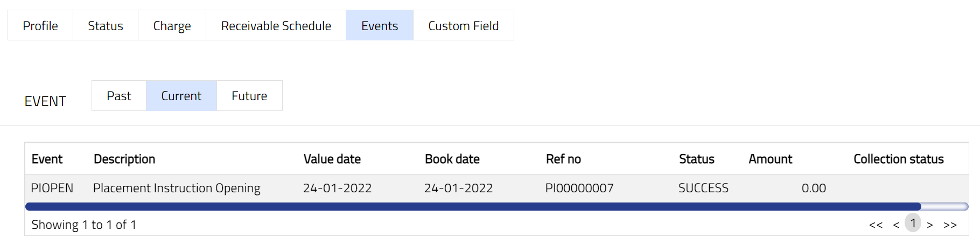Select the Current events tab
980x244 pixels.
click(181, 96)
